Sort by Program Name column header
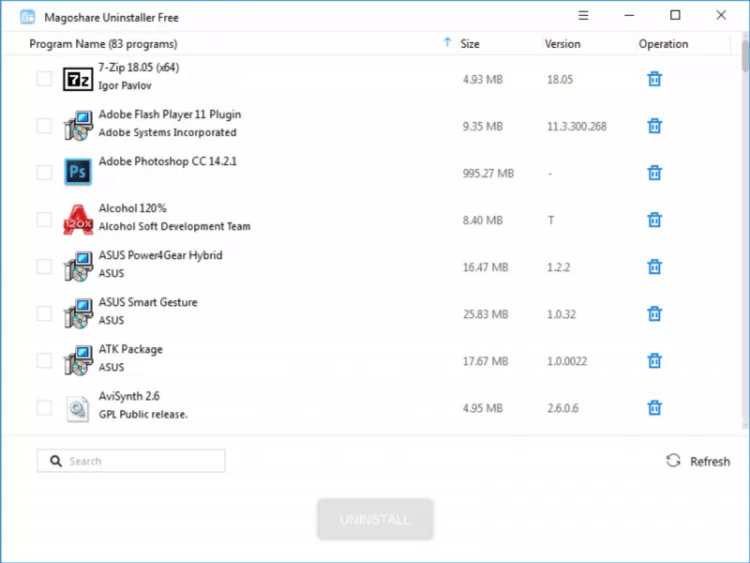 click(103, 44)
